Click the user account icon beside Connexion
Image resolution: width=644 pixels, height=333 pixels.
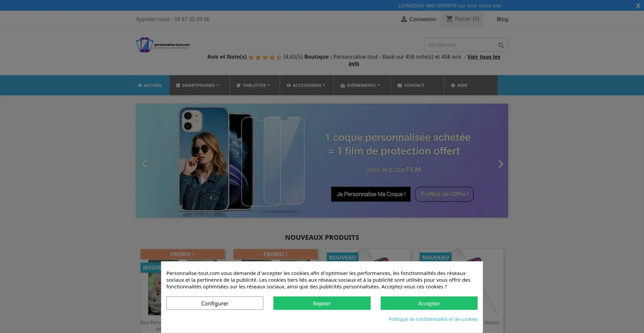[x=404, y=19]
